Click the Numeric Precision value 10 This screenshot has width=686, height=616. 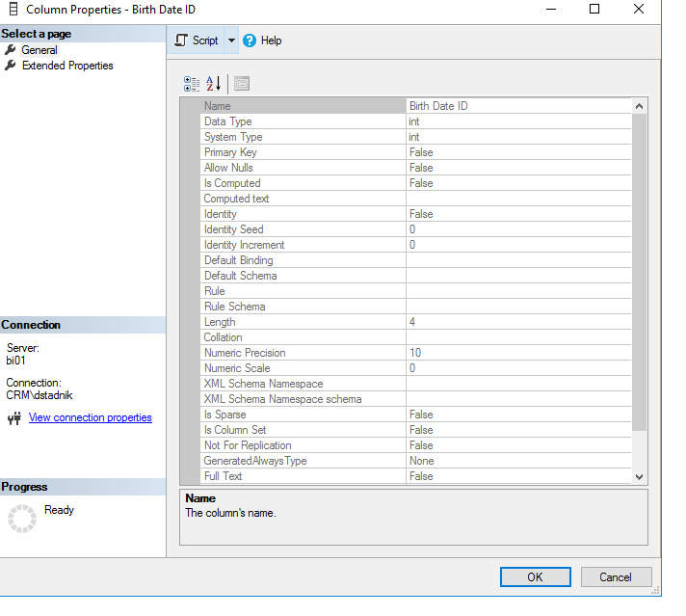[415, 353]
